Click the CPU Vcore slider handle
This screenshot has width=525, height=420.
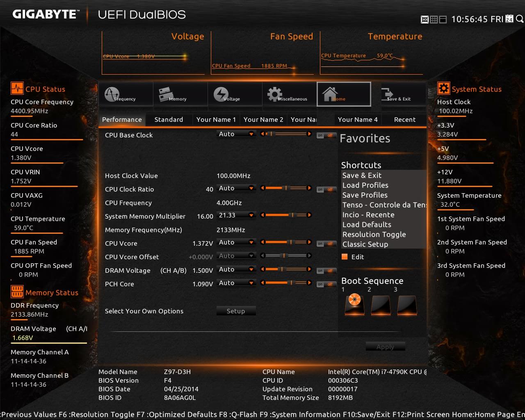(x=291, y=242)
